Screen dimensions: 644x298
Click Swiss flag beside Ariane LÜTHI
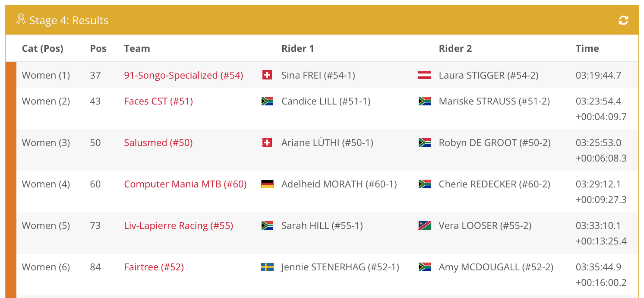[x=267, y=143]
